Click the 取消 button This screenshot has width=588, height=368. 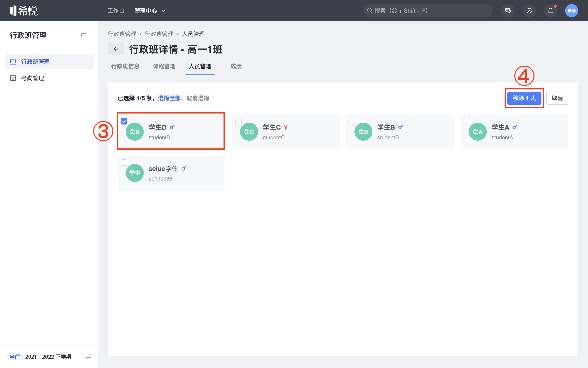click(557, 98)
